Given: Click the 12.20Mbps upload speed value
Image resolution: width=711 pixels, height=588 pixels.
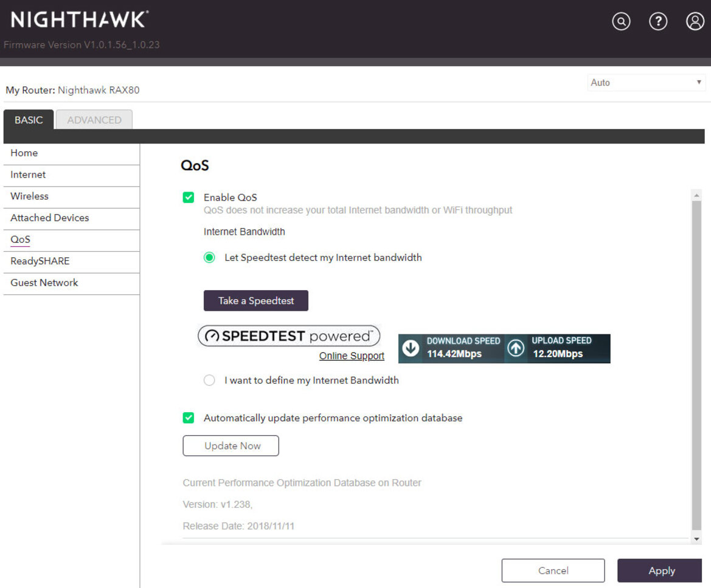Looking at the screenshot, I should click(558, 354).
